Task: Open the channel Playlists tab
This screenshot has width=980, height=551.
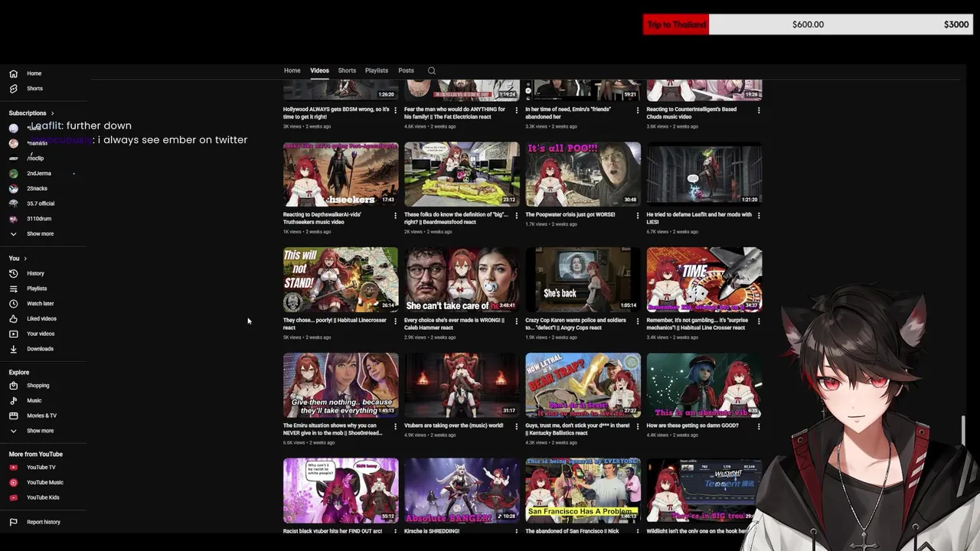Action: [377, 70]
